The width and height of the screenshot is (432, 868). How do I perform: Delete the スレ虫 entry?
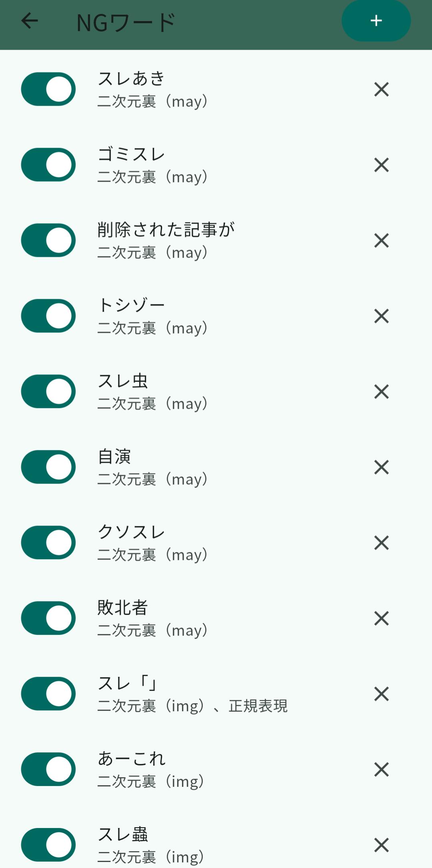coord(381,392)
